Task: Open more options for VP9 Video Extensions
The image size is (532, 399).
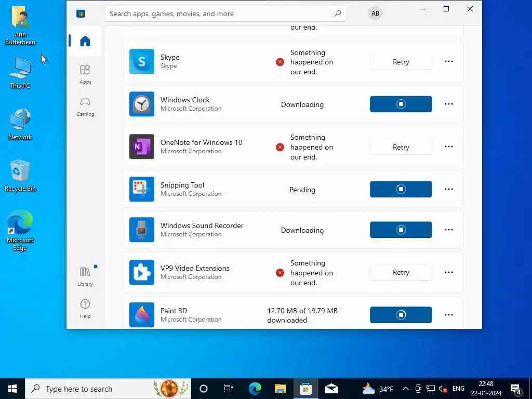Action: point(449,272)
